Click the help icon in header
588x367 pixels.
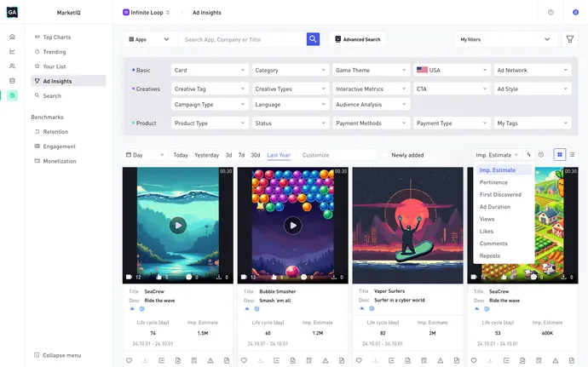(x=551, y=13)
